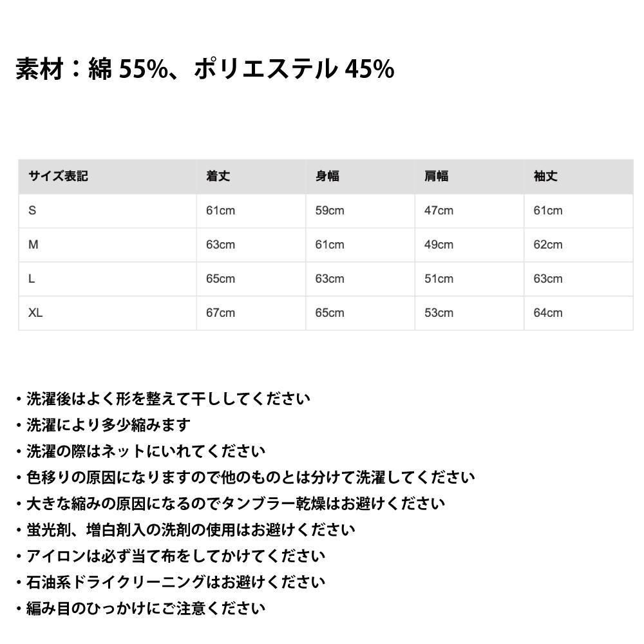Select the M size row label
Image resolution: width=644 pixels, height=644 pixels.
point(33,245)
